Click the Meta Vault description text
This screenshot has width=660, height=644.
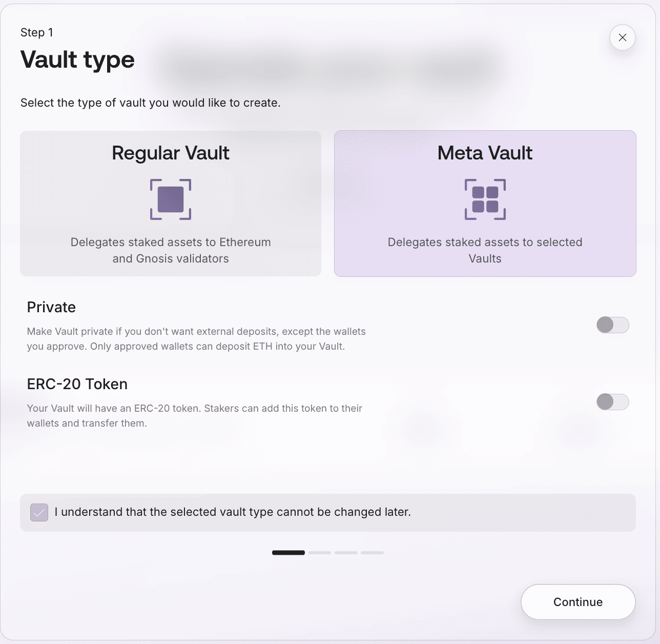coord(485,250)
